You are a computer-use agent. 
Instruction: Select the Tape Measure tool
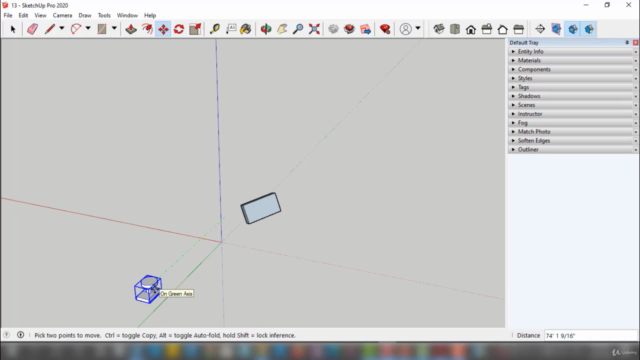(x=215, y=29)
